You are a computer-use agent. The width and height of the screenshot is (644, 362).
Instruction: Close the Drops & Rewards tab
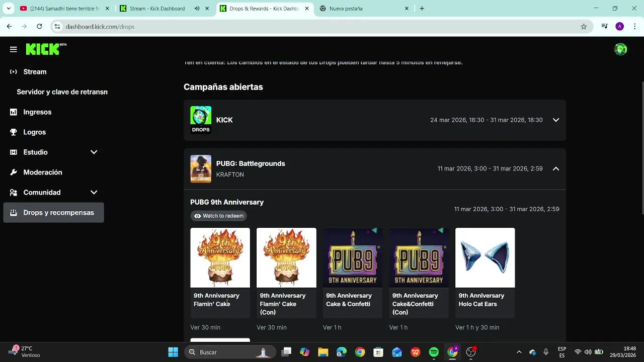pos(307,9)
